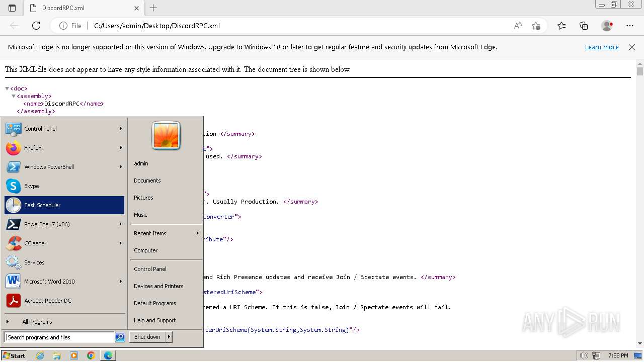Open Edge Settings and more menu
This screenshot has height=362, width=644.
tap(630, 26)
